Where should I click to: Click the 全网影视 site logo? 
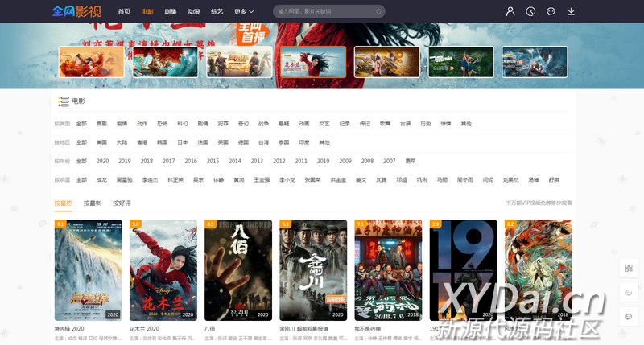[x=76, y=11]
